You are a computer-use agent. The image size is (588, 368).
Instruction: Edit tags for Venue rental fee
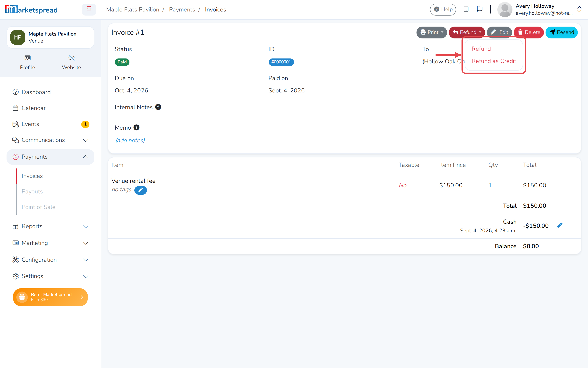[x=140, y=190]
